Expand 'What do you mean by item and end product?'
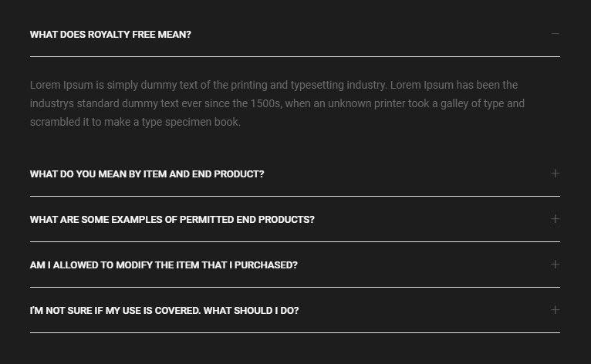This screenshot has height=364, width=591. pyautogui.click(x=147, y=174)
